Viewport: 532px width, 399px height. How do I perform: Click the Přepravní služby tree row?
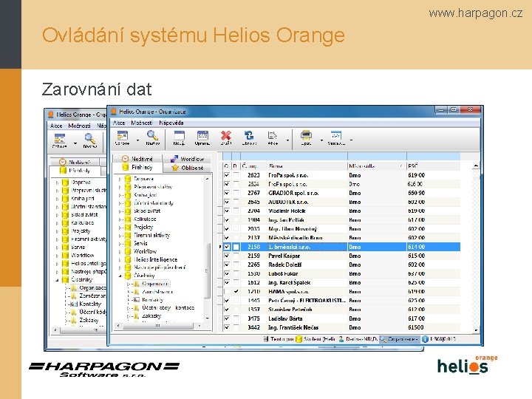tap(153, 187)
